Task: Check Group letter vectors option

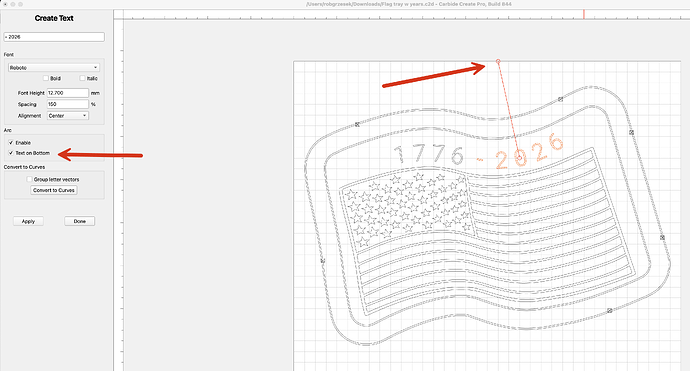Action: (29, 180)
